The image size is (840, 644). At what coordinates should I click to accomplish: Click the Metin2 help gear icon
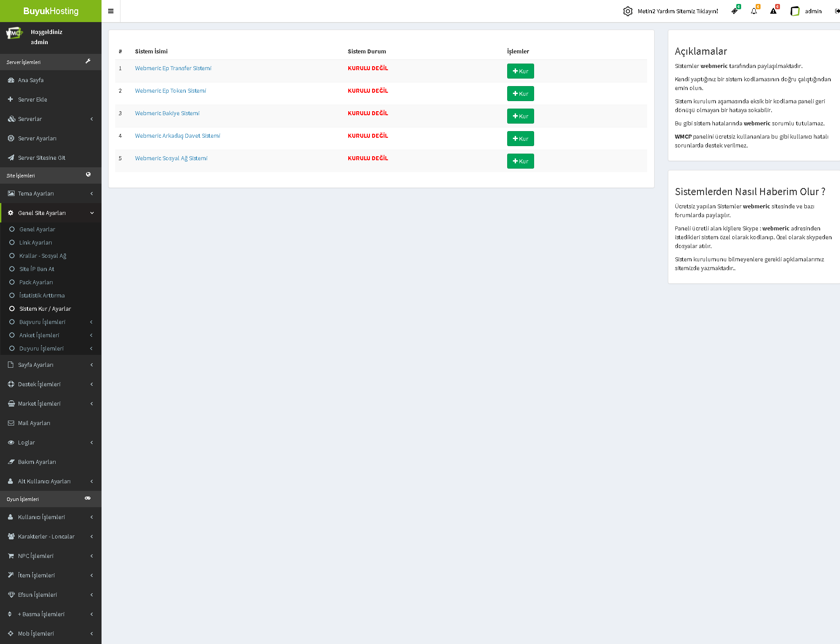pyautogui.click(x=628, y=11)
